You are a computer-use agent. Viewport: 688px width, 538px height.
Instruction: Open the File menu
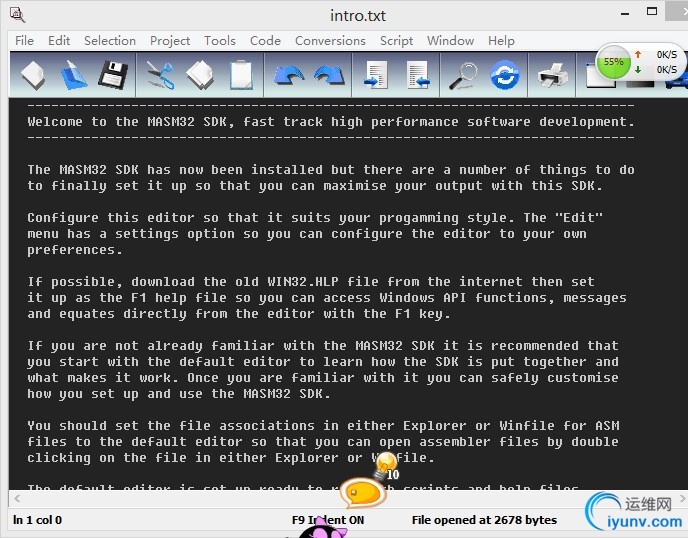click(24, 41)
